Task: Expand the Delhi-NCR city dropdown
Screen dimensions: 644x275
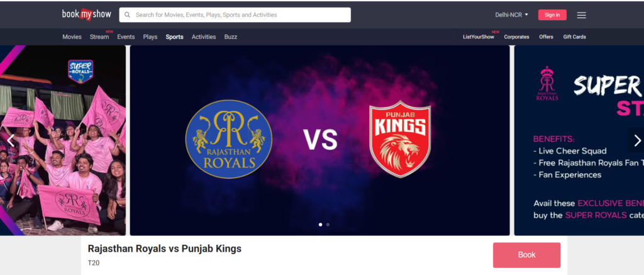Action: tap(511, 15)
